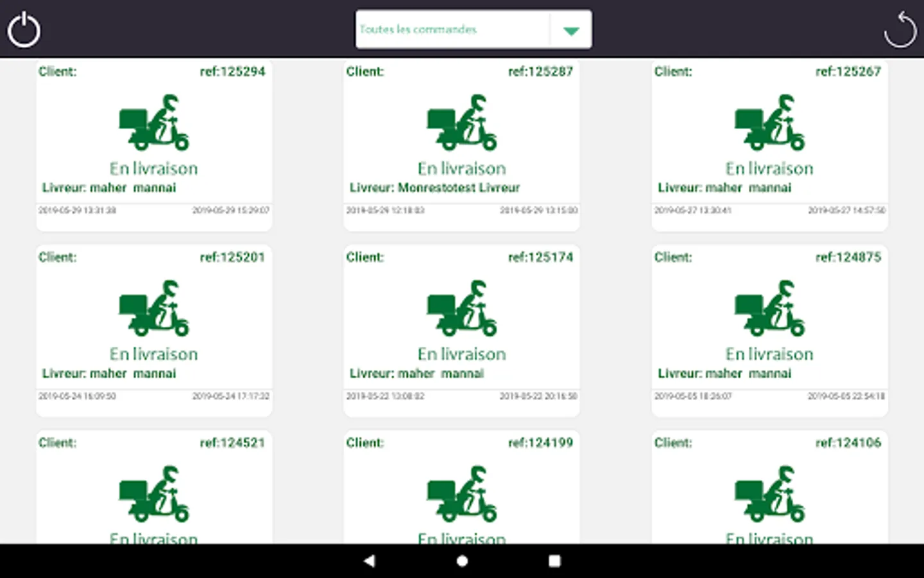Screen dimensions: 924x578
Task: Tap scooter icon on order ref:125174
Action: pyautogui.click(x=462, y=308)
